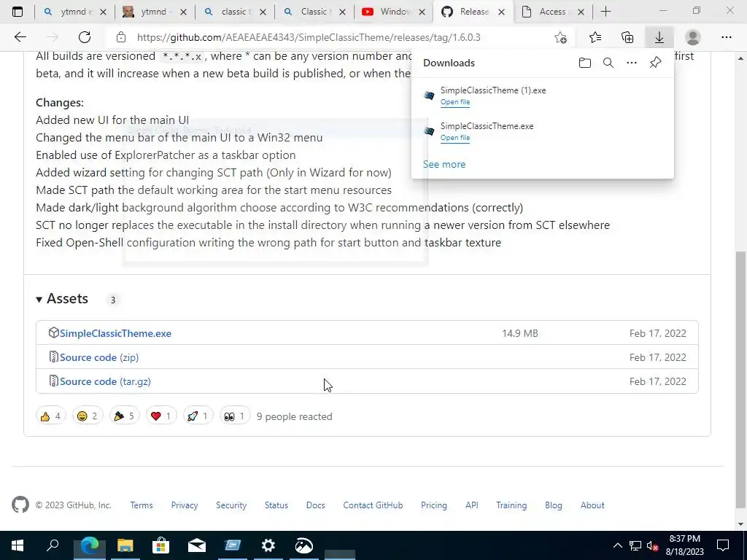Open more options in Downloads panel
The width and height of the screenshot is (747, 560).
632,63
